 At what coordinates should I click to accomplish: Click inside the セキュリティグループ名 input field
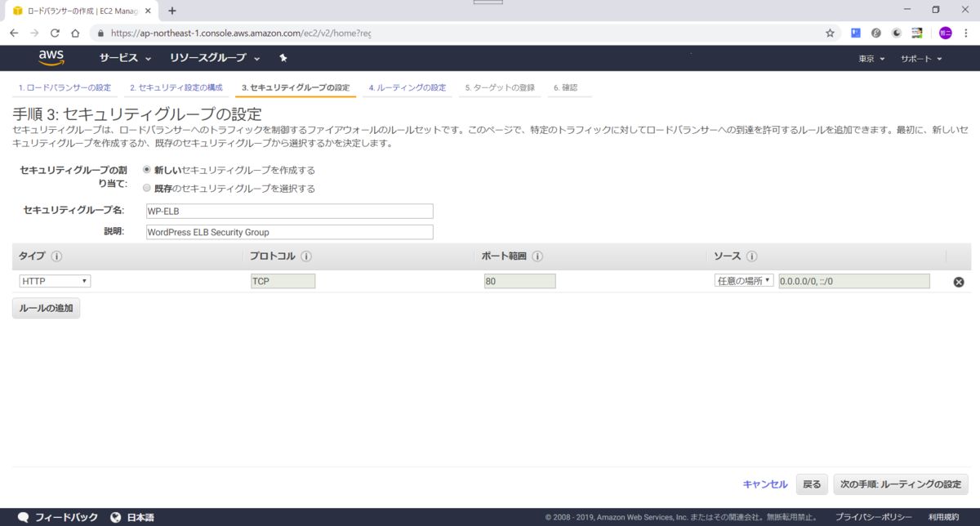[288, 212]
